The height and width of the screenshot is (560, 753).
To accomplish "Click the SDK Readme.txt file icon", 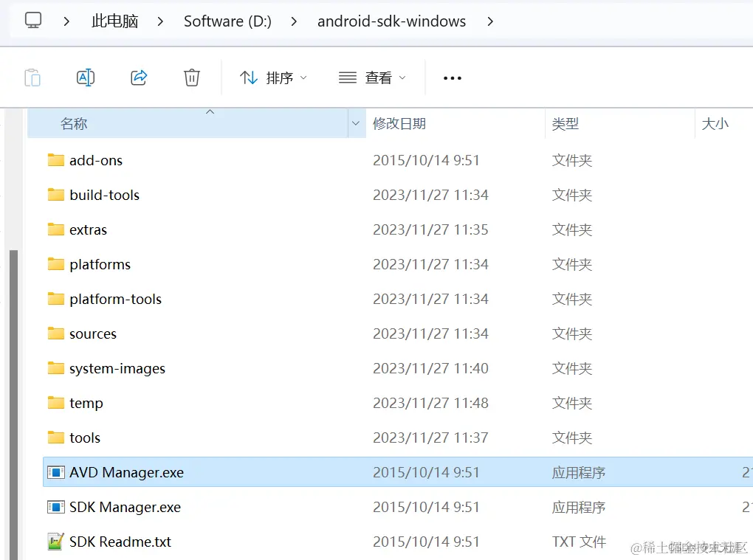I will 55,542.
